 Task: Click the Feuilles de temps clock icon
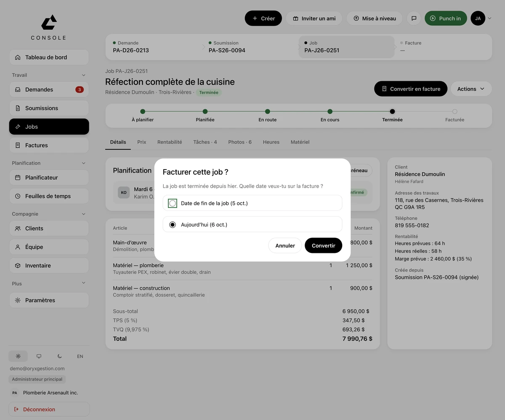pyautogui.click(x=18, y=196)
